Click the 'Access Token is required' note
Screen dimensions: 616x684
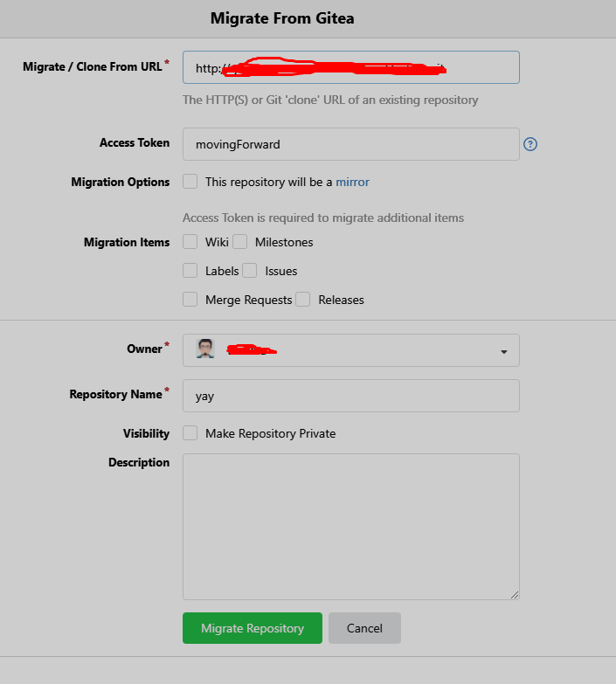tap(322, 218)
